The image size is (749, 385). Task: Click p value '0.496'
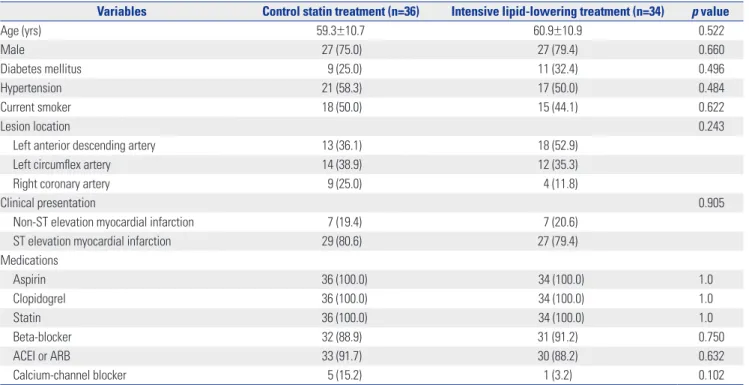point(711,69)
